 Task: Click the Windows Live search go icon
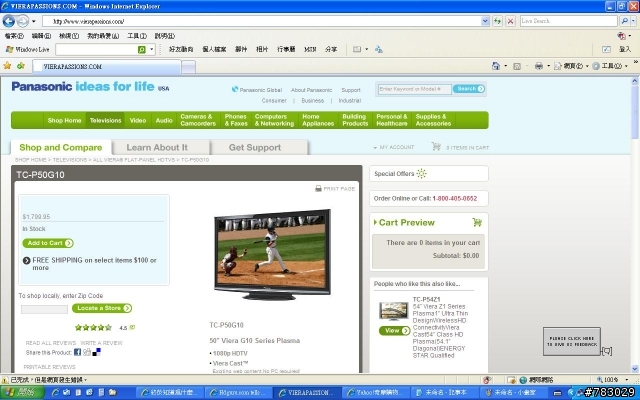click(x=142, y=49)
